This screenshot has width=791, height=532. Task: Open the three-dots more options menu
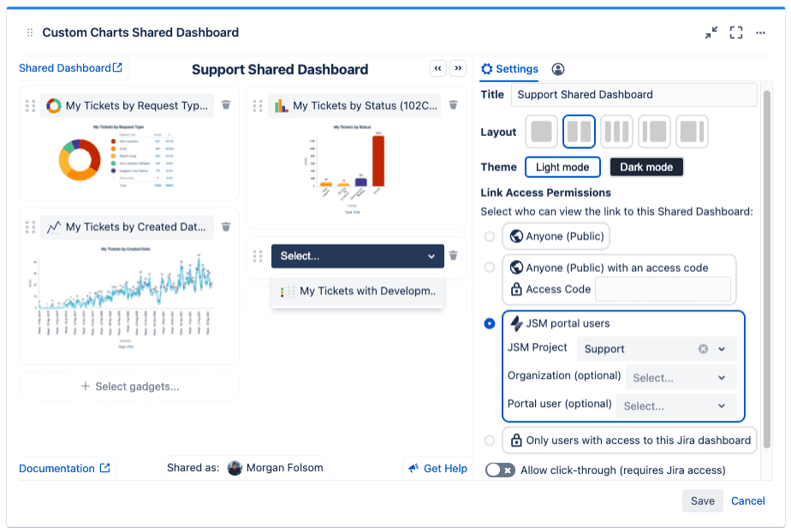coord(760,33)
